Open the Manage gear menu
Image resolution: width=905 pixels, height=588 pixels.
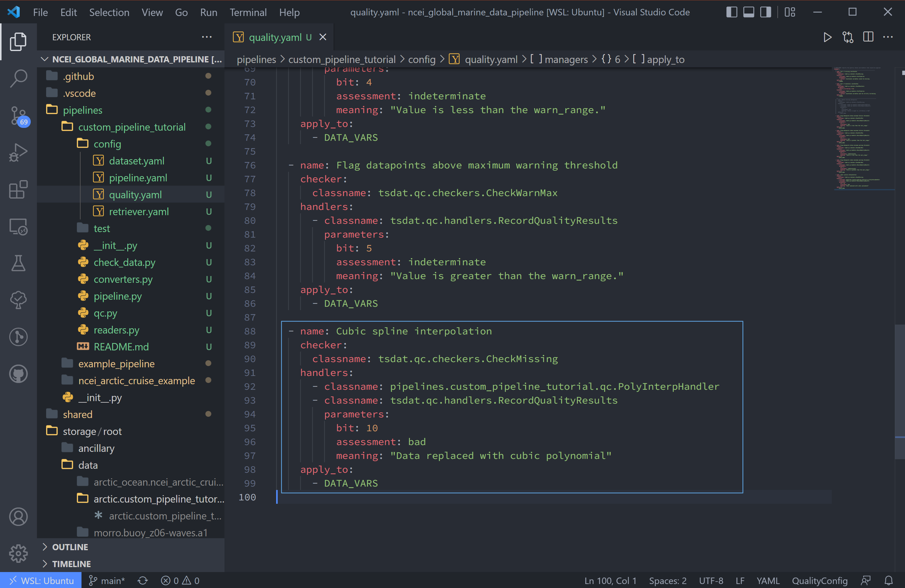pos(18,554)
